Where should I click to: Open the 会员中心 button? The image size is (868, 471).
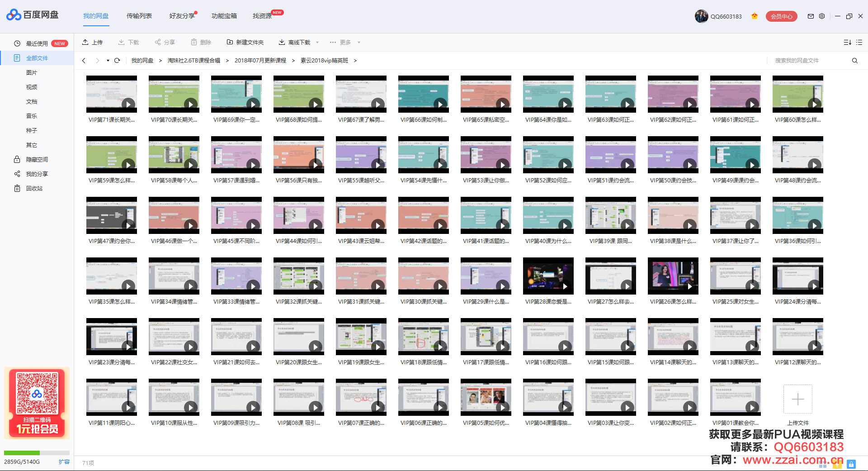pos(781,16)
